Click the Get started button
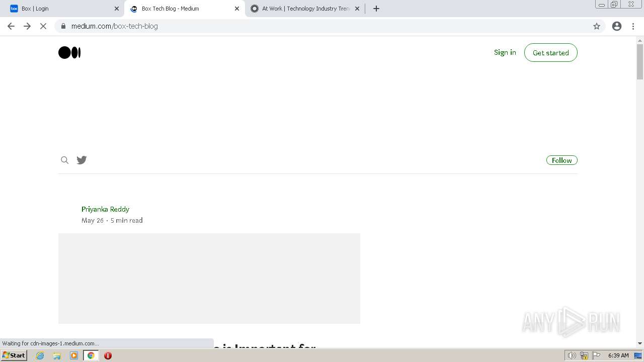The height and width of the screenshot is (362, 644). (x=550, y=53)
